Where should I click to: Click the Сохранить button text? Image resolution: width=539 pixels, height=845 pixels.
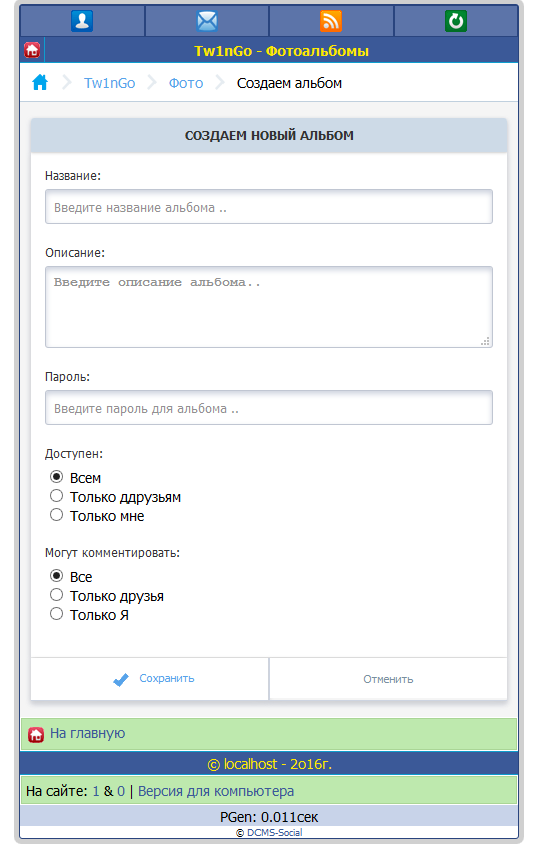167,678
